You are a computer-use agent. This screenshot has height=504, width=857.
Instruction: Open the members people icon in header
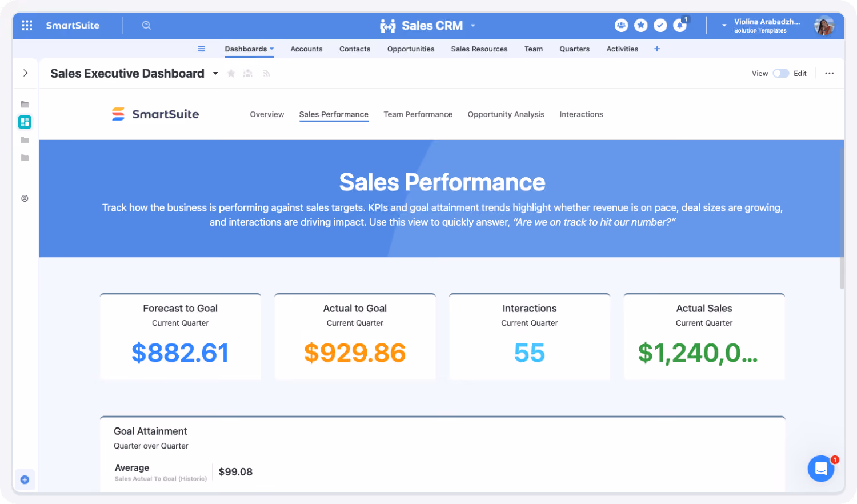(x=621, y=25)
